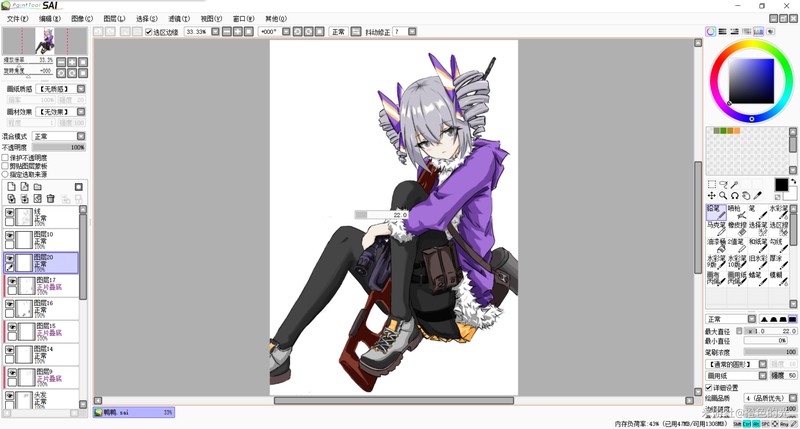Click the 鸭鸭.sai document tab
This screenshot has width=800, height=429.
(134, 411)
